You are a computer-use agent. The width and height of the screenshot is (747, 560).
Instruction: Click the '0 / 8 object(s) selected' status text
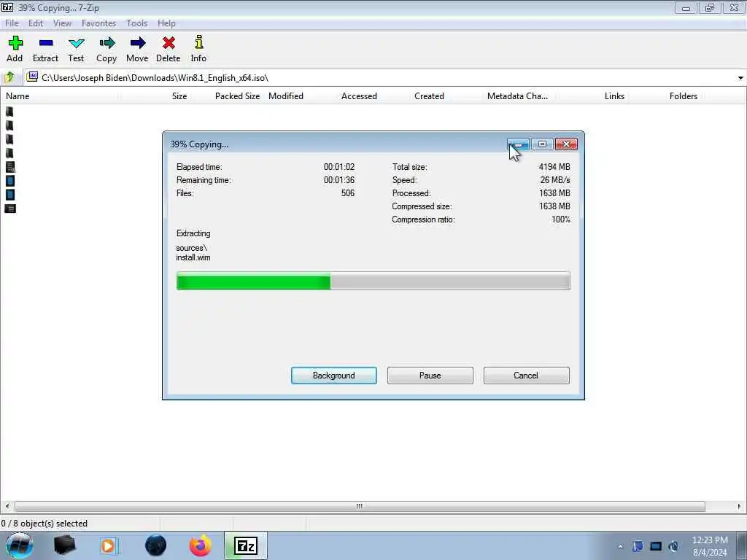tap(44, 524)
